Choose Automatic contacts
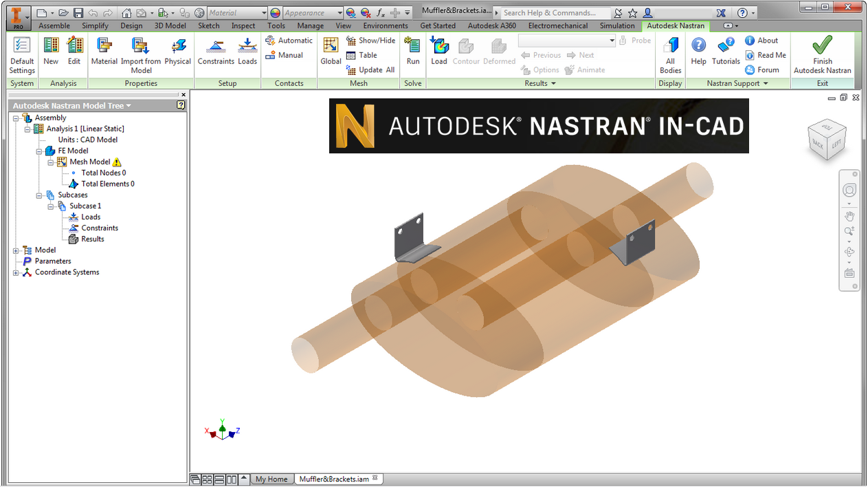The width and height of the screenshot is (868, 487). [x=289, y=41]
